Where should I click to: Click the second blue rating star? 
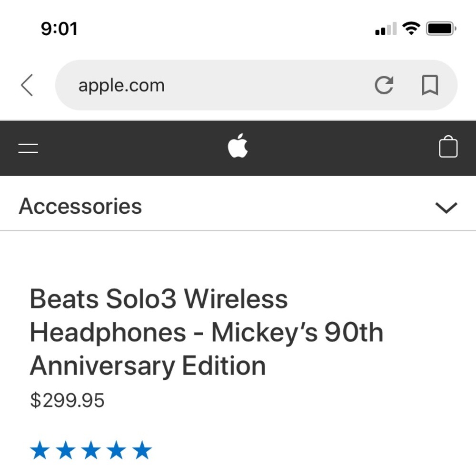[65, 450]
